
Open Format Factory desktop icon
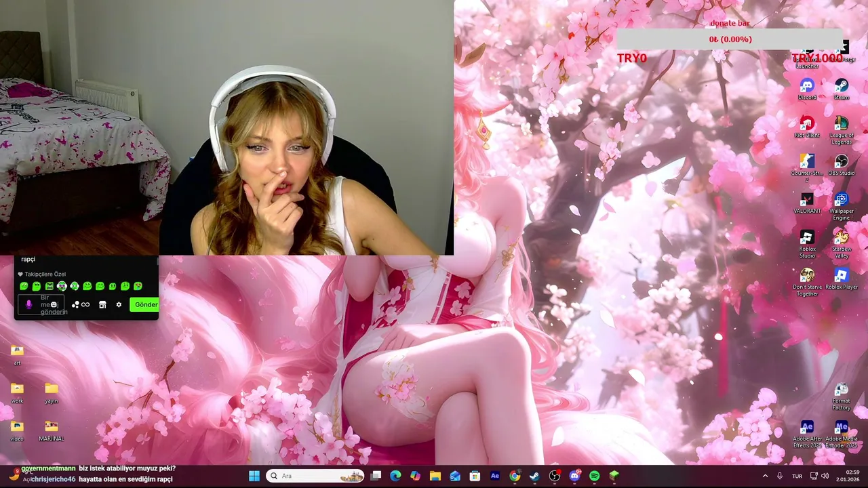coord(842,396)
